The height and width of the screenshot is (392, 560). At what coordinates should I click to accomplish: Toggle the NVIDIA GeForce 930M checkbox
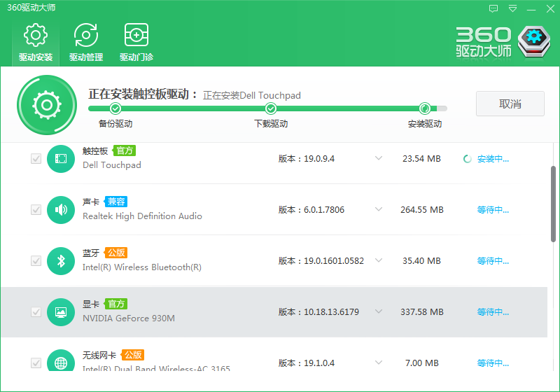[x=36, y=311]
